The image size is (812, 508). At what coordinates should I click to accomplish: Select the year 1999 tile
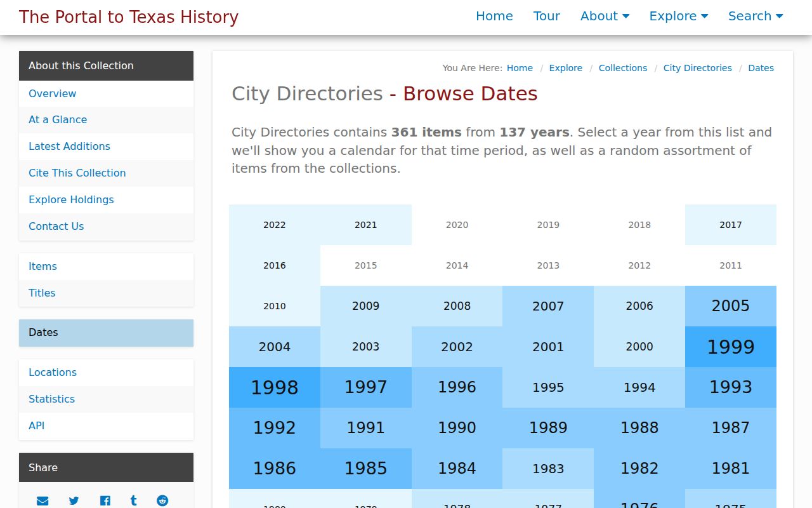(731, 347)
